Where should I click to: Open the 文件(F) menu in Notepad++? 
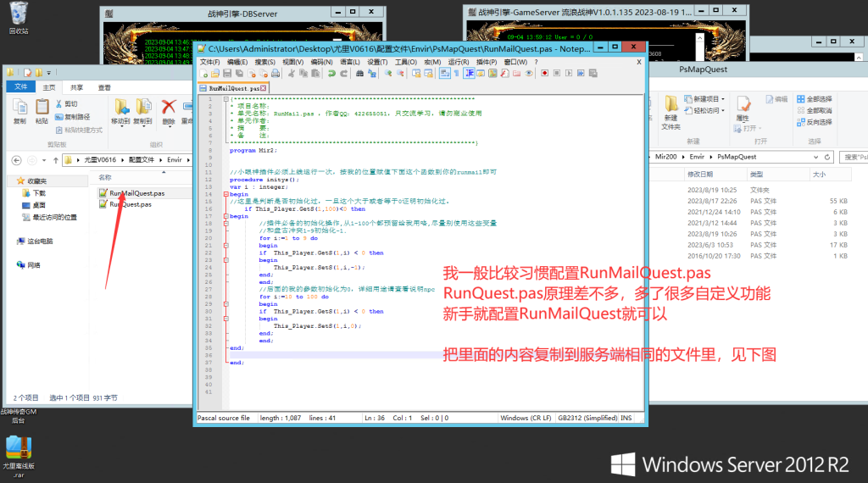(x=210, y=62)
